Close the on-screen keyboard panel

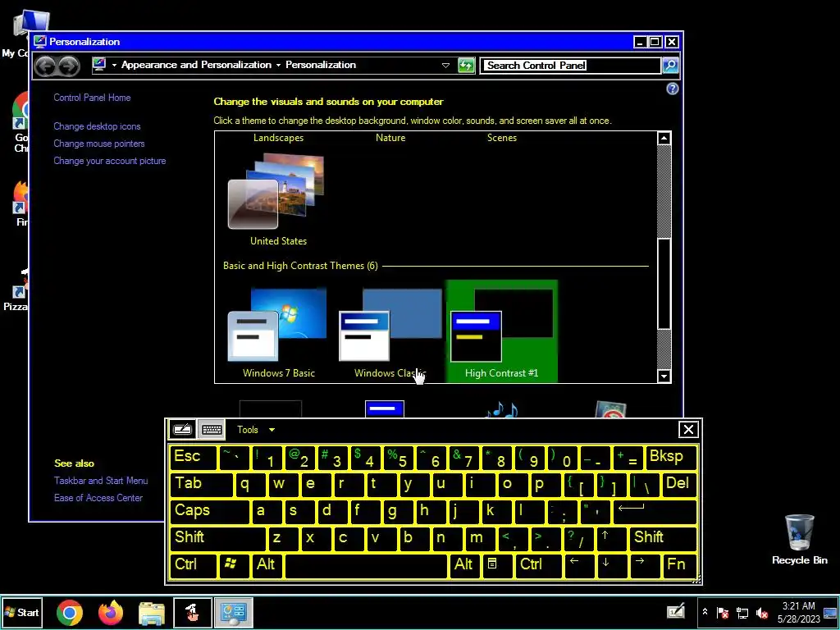(x=688, y=429)
